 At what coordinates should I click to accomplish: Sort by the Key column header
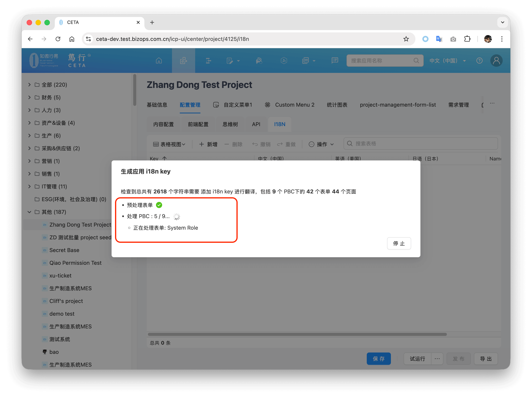coord(158,159)
